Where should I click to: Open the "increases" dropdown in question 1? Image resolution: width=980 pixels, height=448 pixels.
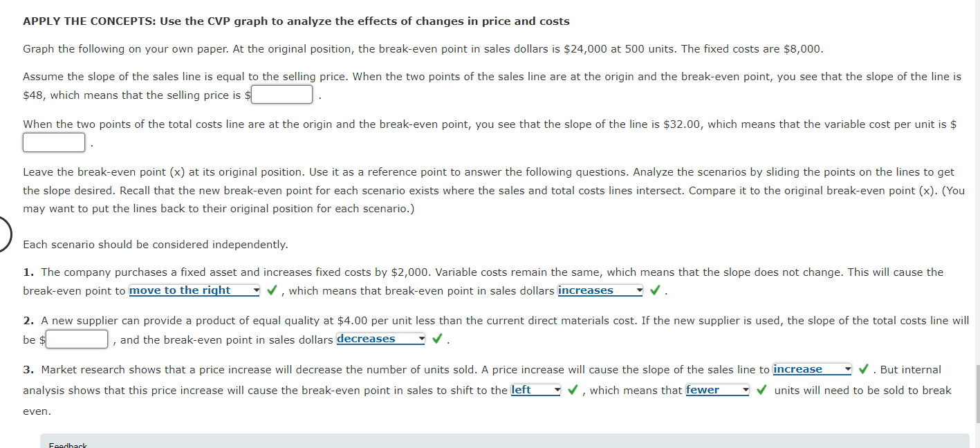(599, 290)
